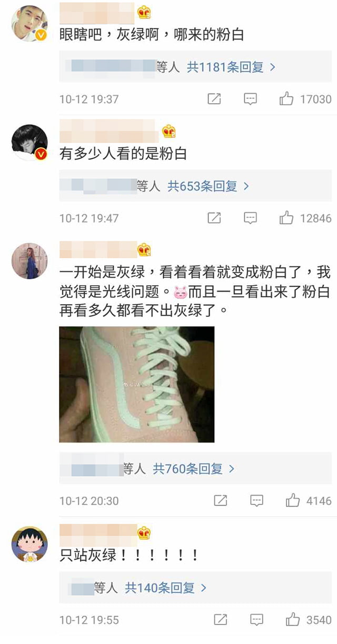
Task: Expand 共760条回复 replies
Action: point(193,469)
